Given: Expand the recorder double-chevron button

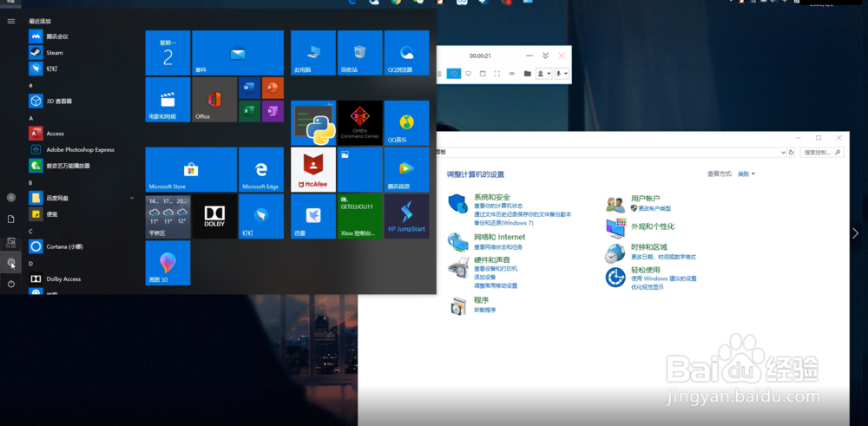Looking at the screenshot, I should [x=545, y=56].
